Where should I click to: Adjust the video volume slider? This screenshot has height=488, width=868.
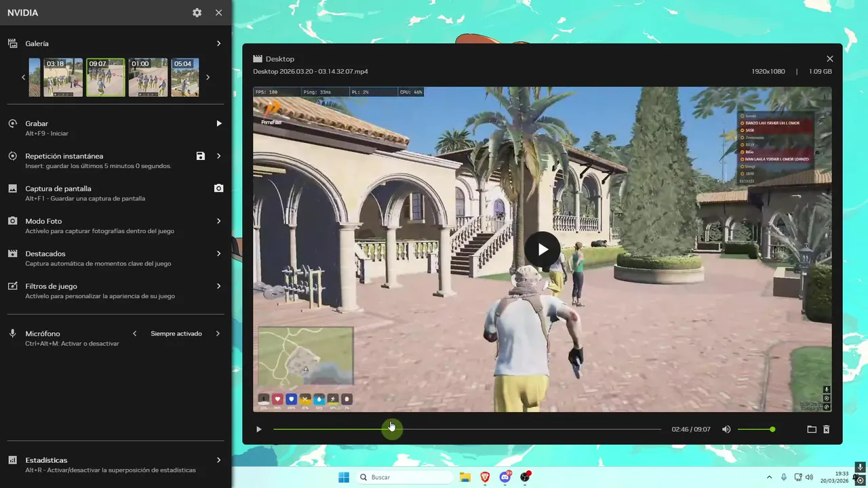[x=756, y=429]
